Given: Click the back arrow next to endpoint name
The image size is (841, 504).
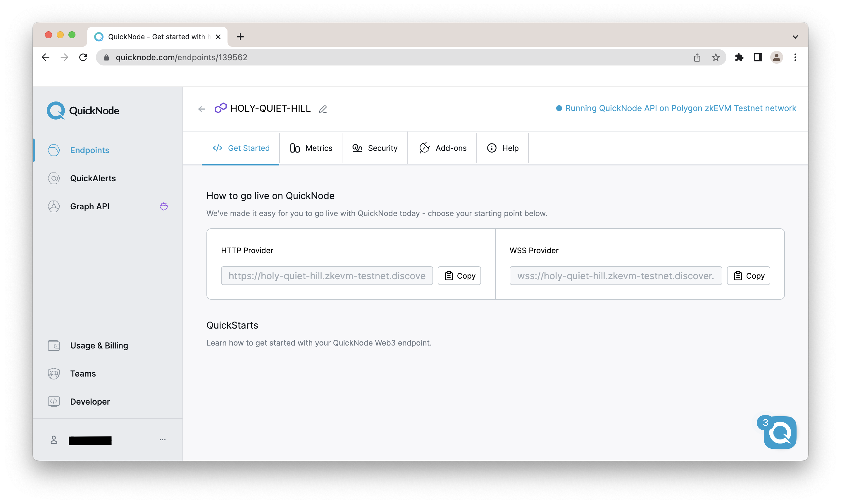Looking at the screenshot, I should (202, 109).
